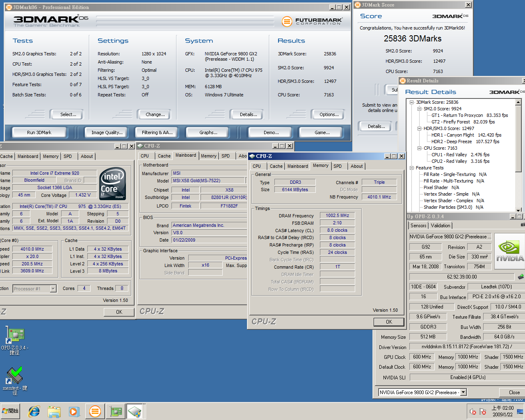Select the Pixel Shader N/A row

click(441, 187)
